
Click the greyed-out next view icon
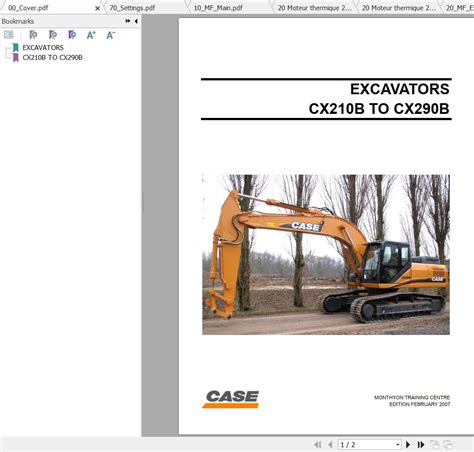[x=448, y=444]
